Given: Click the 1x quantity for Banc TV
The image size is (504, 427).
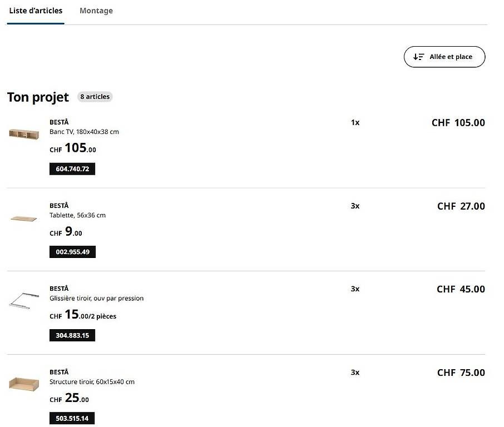Looking at the screenshot, I should point(355,123).
